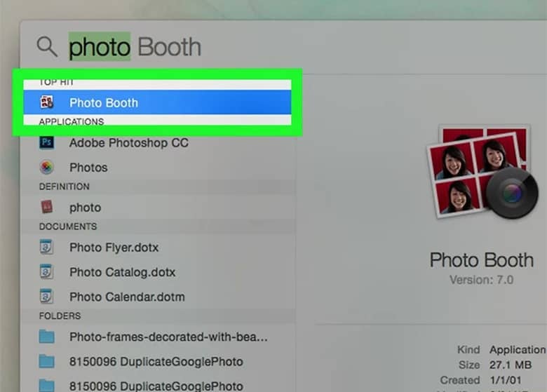Click the Photo Booth icon in the top hit row

[47, 102]
